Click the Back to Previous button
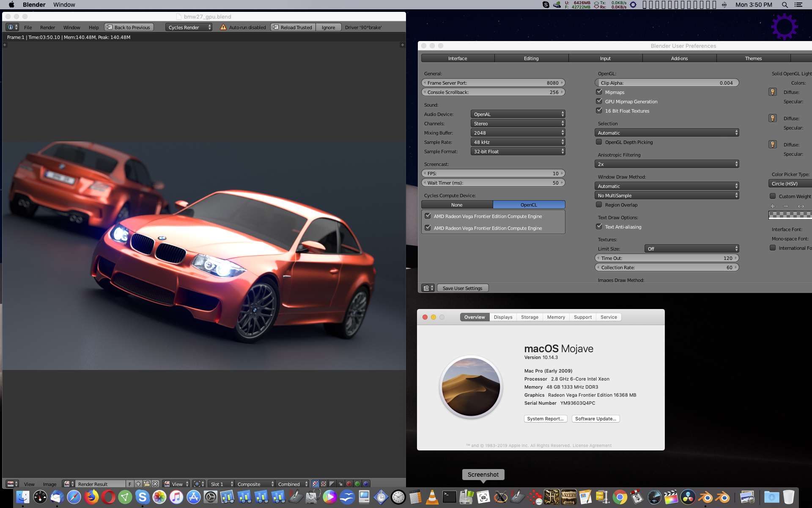 [129, 27]
